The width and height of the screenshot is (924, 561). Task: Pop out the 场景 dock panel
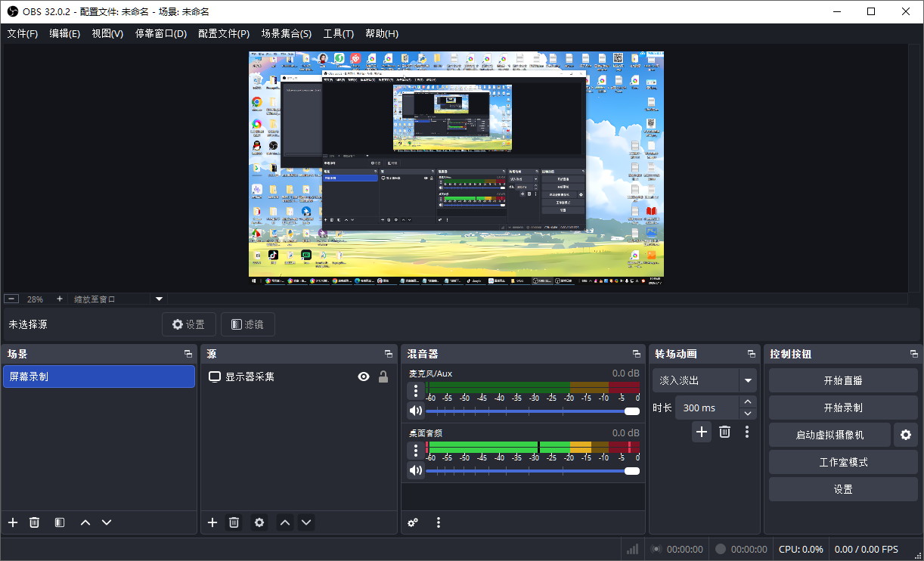(188, 354)
